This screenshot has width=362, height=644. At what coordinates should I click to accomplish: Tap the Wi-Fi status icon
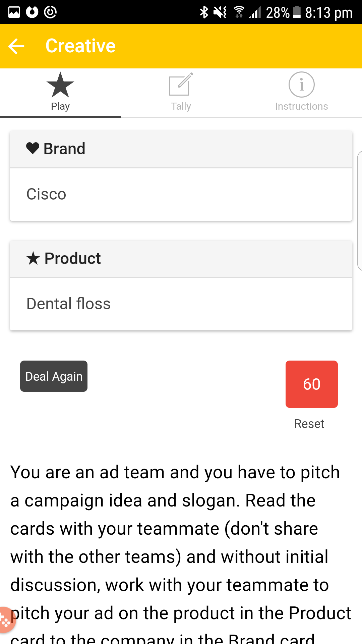click(239, 12)
